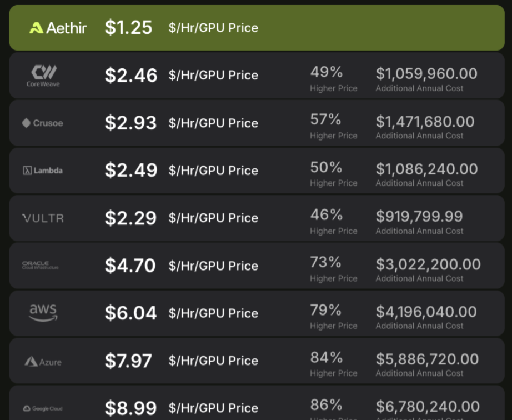Click the Aethir logo

pos(58,28)
